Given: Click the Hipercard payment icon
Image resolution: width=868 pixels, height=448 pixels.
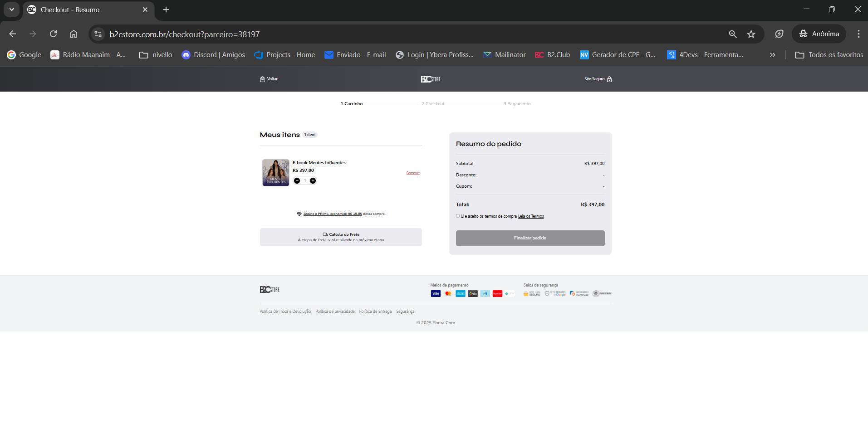Looking at the screenshot, I should [497, 293].
